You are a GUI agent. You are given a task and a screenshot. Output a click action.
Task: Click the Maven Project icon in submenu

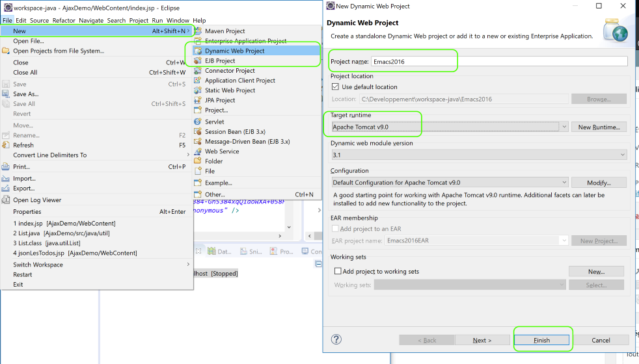point(198,31)
